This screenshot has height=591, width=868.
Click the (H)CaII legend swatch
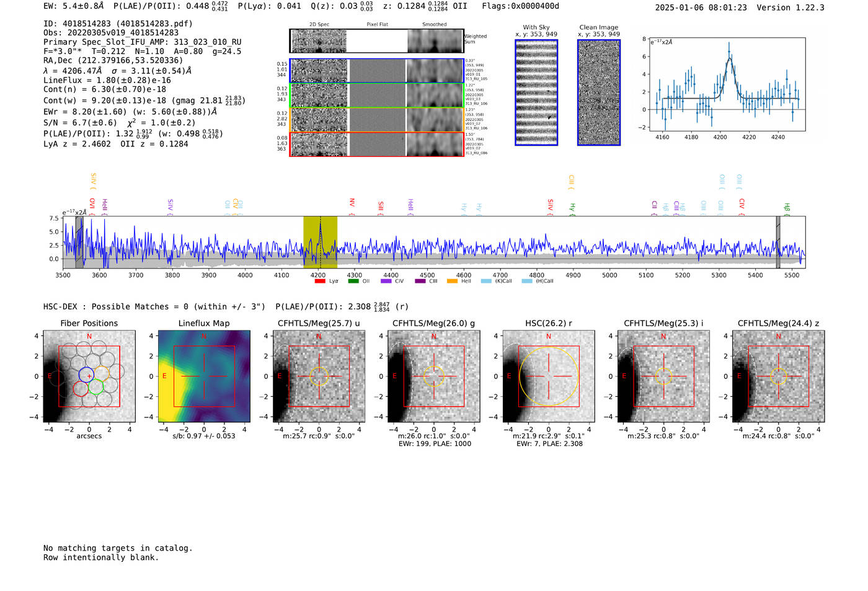click(x=527, y=281)
